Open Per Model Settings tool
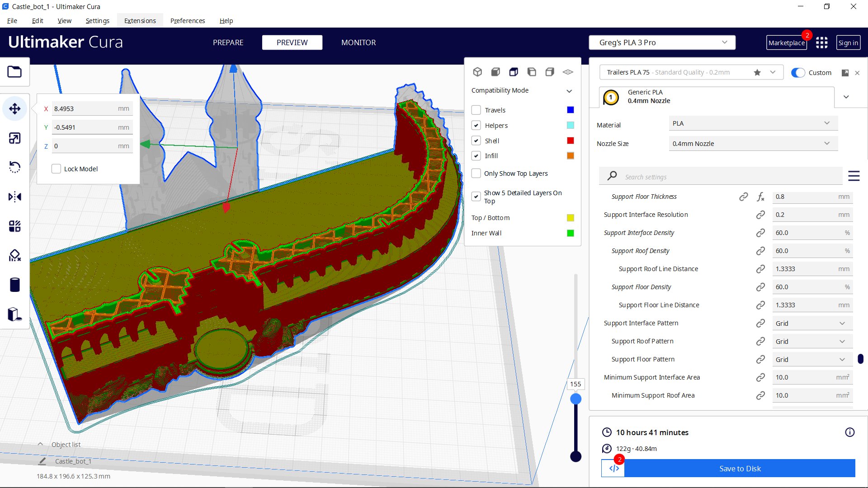The height and width of the screenshot is (488, 868). pyautogui.click(x=15, y=226)
